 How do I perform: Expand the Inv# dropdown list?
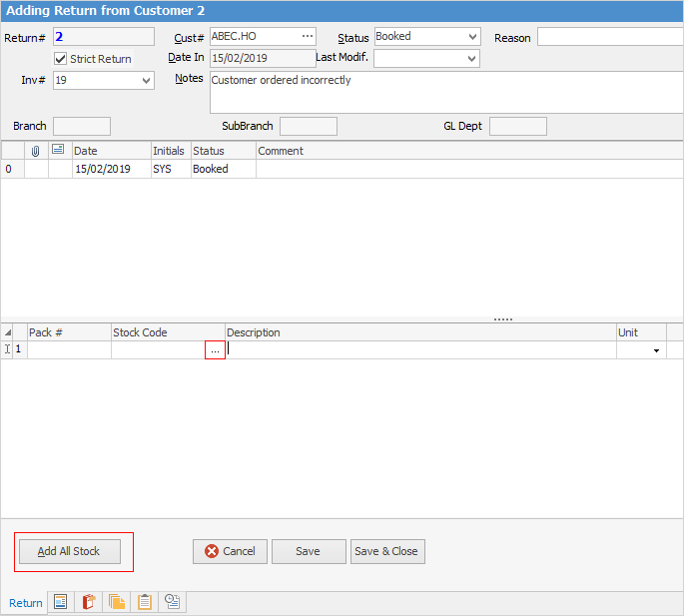point(147,81)
